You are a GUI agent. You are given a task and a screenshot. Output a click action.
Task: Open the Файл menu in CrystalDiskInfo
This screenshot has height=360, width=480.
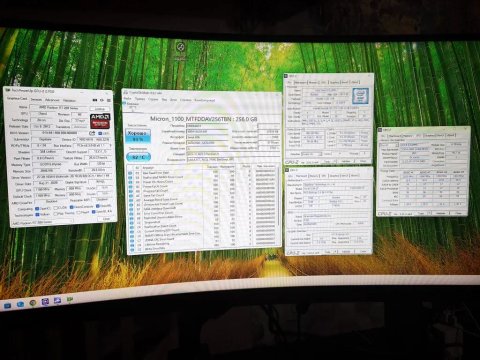tap(127, 99)
